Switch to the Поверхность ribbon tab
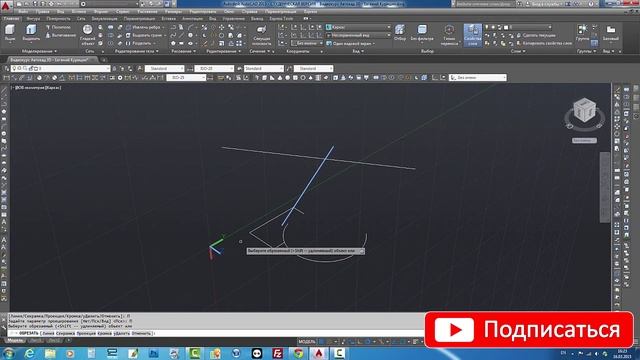Screen dimensions: 640x360 [x=58, y=19]
